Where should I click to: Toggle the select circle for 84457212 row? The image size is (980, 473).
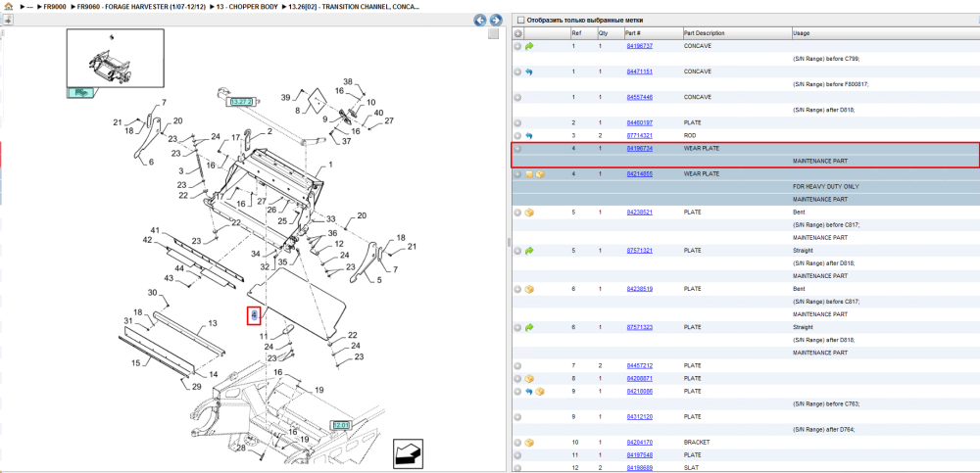pyautogui.click(x=518, y=365)
